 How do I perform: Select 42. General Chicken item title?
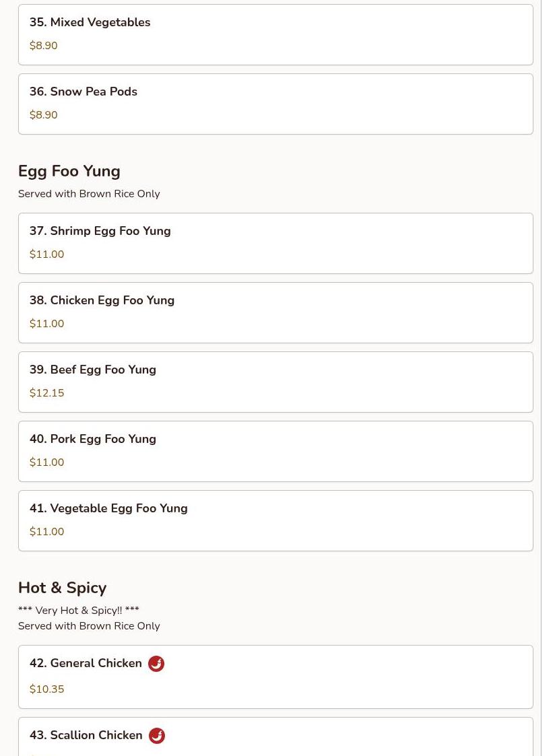tap(86, 663)
